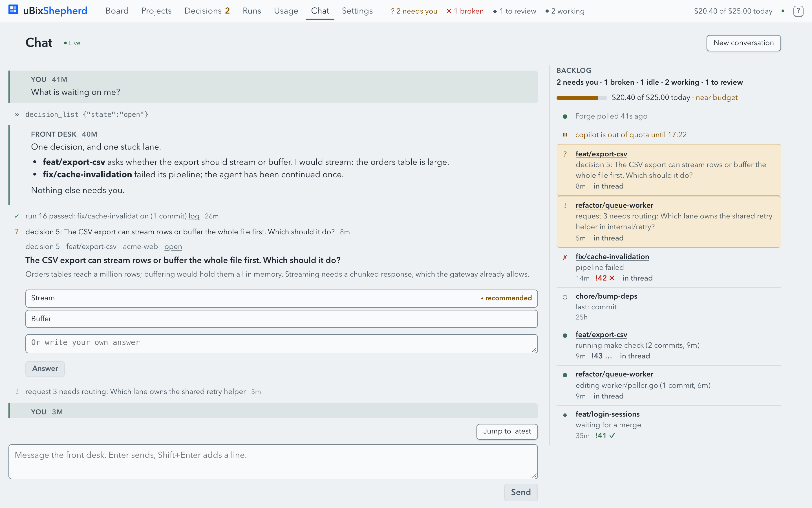Click the !42 merge request badge

coord(605,278)
